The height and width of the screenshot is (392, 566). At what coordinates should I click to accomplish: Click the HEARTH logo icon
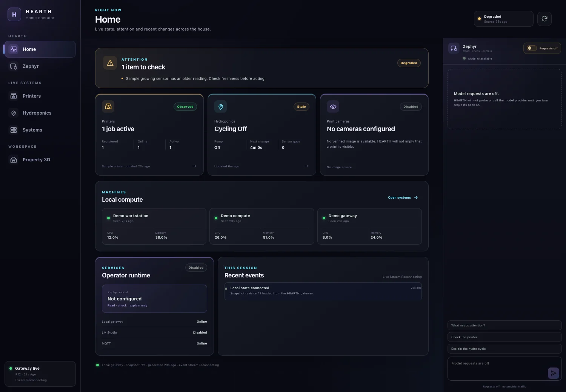pyautogui.click(x=14, y=14)
